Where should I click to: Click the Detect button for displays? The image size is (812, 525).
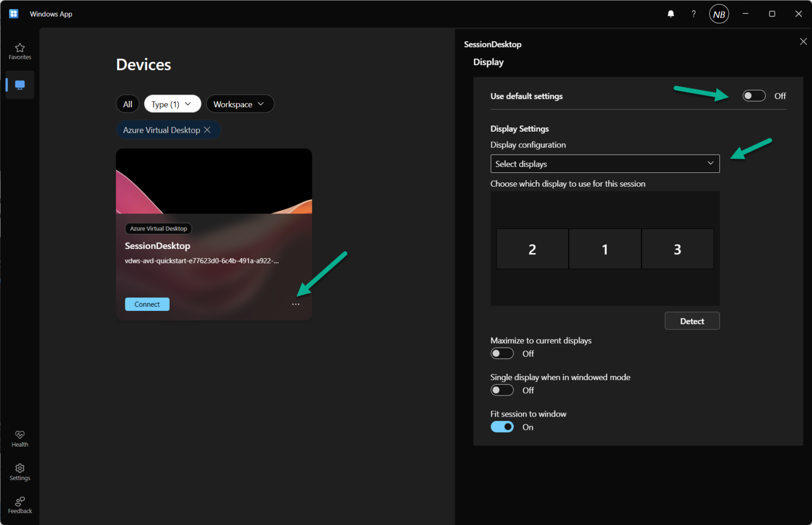click(692, 320)
